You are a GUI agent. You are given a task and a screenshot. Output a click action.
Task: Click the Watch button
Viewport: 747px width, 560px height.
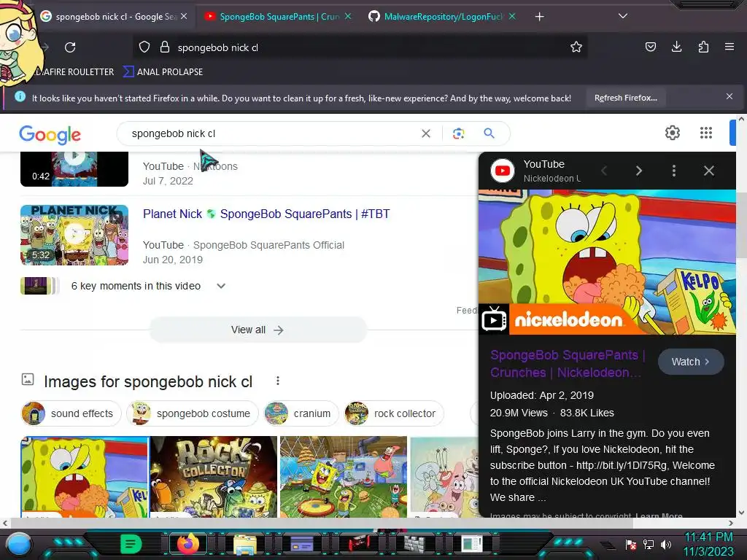tap(691, 362)
